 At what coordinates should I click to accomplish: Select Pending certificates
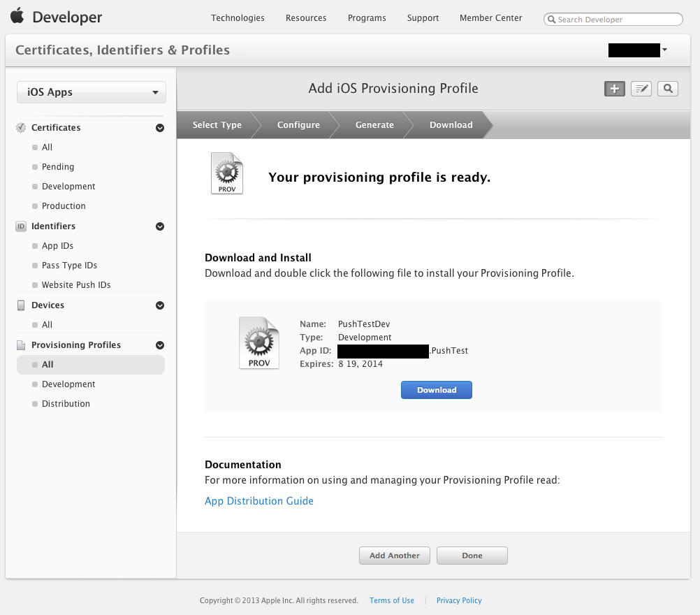click(58, 167)
